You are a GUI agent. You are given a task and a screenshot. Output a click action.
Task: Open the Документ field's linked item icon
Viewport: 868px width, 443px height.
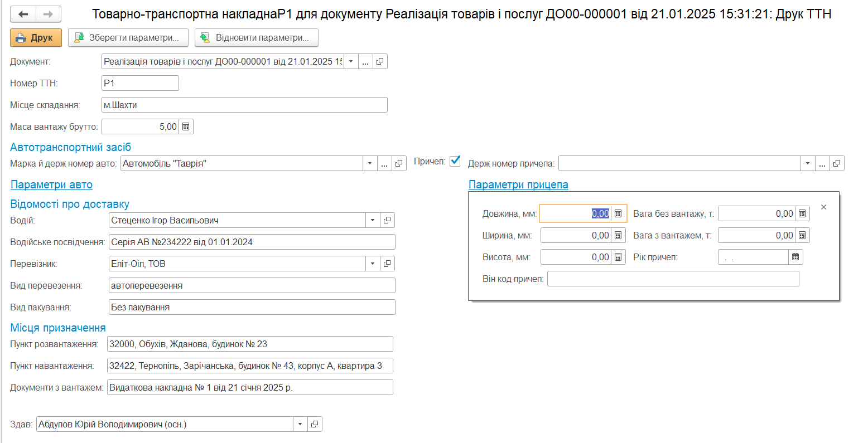pyautogui.click(x=380, y=62)
